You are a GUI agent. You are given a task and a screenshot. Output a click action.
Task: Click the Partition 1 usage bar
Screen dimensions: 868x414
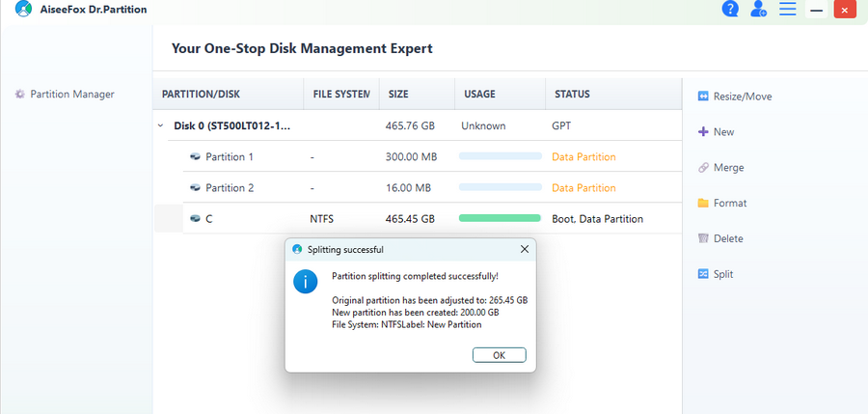pyautogui.click(x=500, y=156)
